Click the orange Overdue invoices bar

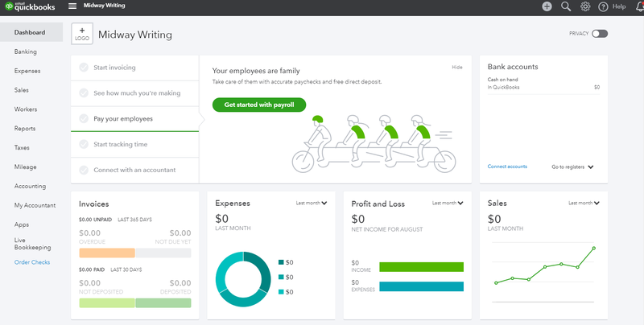click(x=107, y=253)
